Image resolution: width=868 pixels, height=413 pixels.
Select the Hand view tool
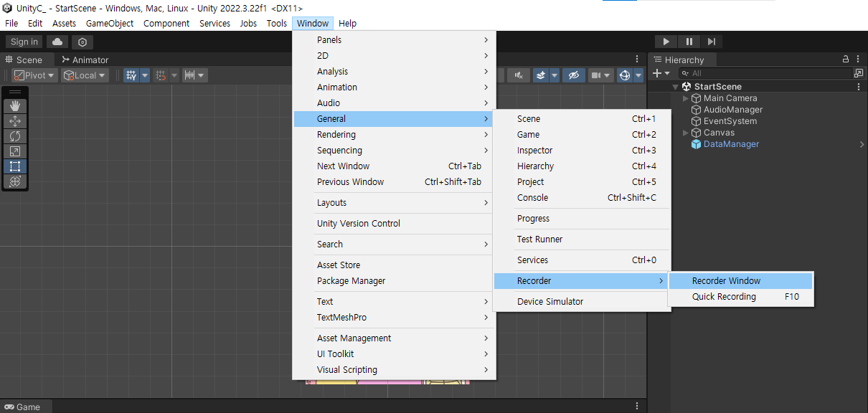coord(15,106)
